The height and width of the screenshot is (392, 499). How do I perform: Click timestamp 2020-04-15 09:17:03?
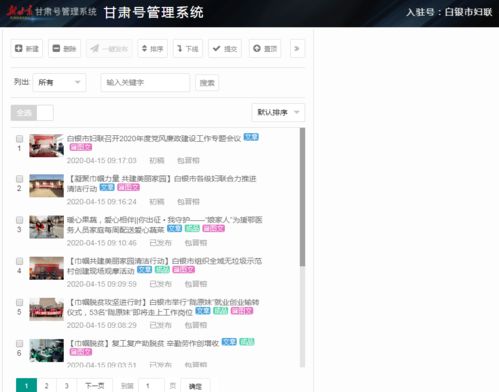coord(102,161)
